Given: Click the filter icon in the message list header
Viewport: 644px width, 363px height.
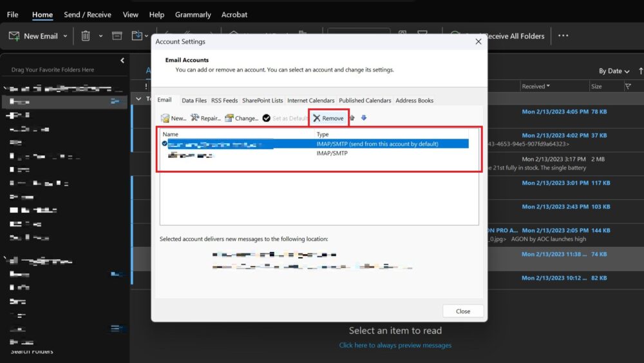Looking at the screenshot, I should (628, 86).
